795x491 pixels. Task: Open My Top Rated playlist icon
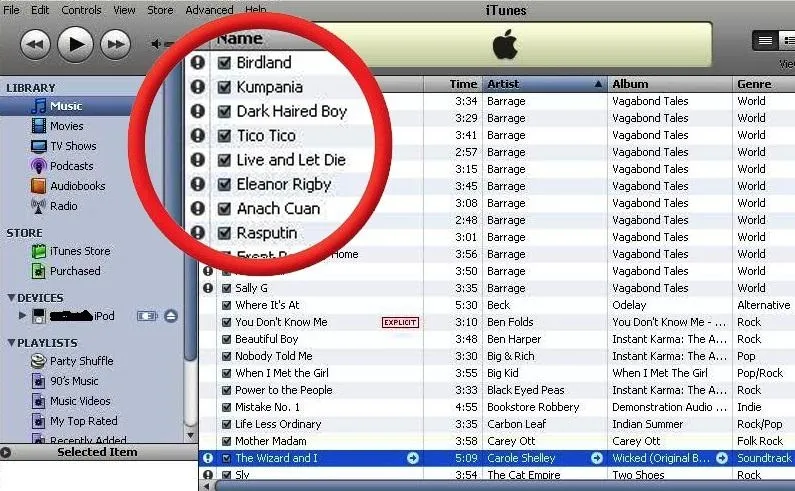coord(39,421)
